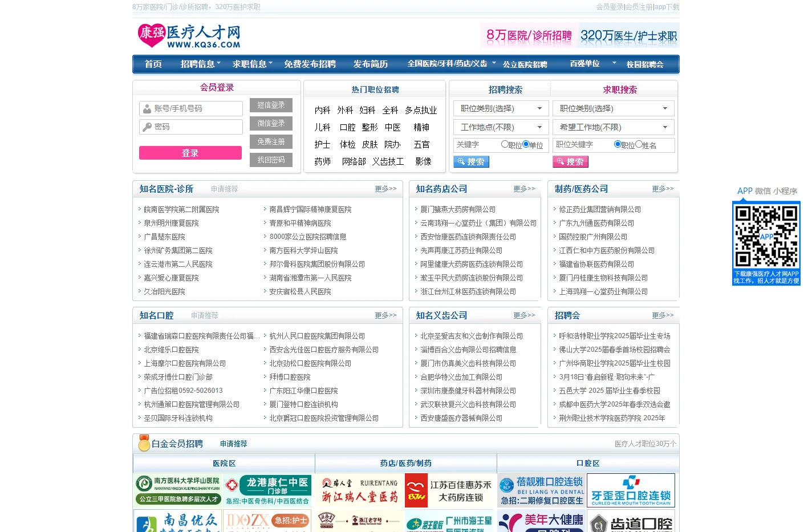Go to 首页 in navigation bar
This screenshot has width=812, height=532.
point(153,64)
